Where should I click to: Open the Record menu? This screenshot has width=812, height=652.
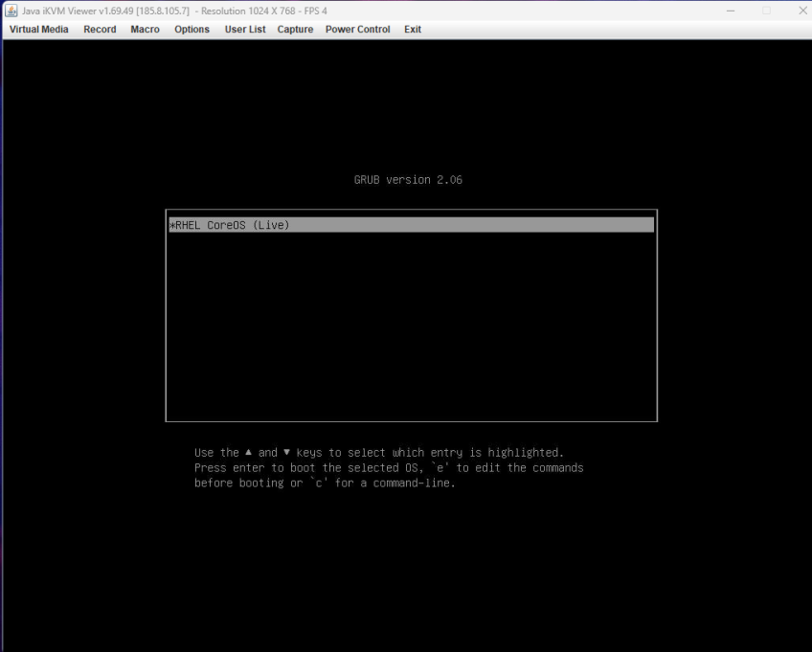tap(100, 29)
